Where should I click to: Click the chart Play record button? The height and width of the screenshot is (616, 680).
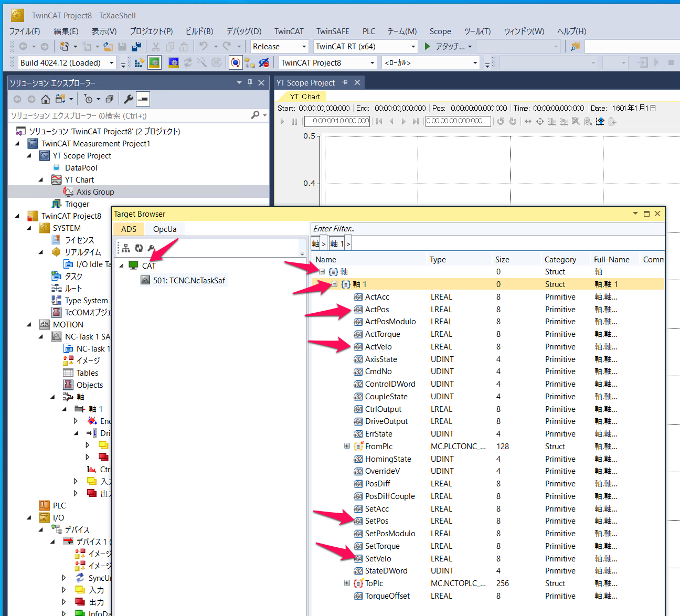(282, 121)
